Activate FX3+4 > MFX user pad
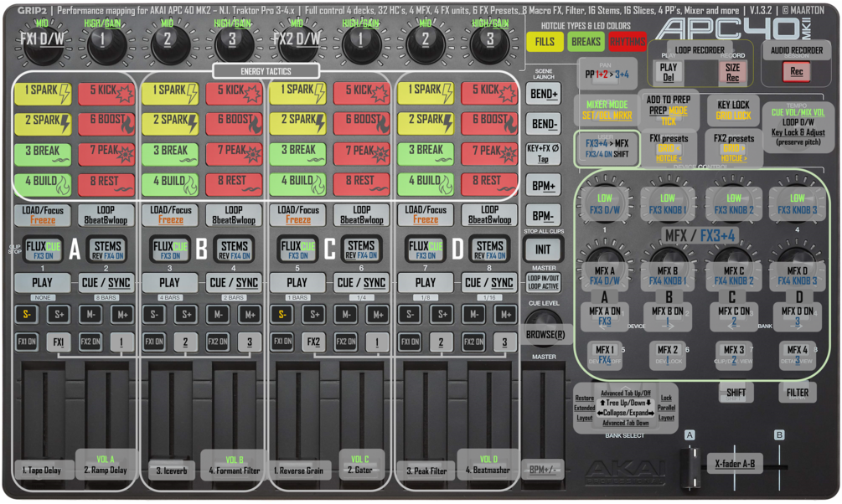The width and height of the screenshot is (842, 504). click(x=607, y=147)
